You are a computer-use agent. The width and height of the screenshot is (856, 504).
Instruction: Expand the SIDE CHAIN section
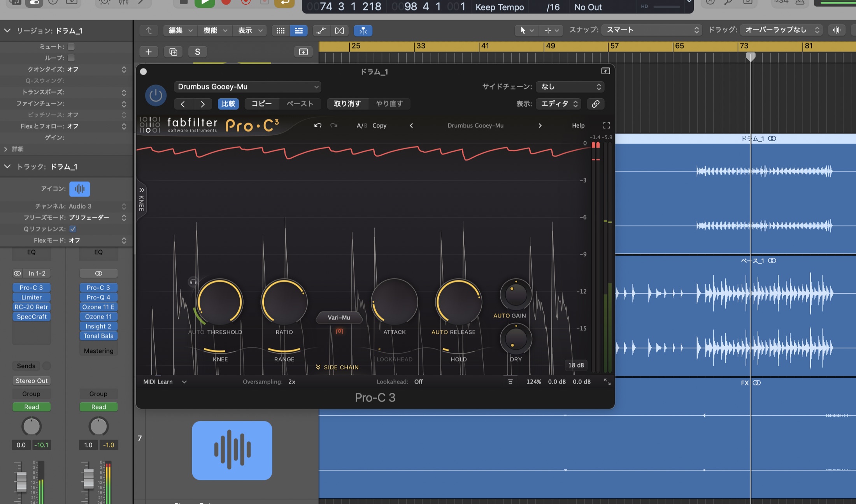coord(337,367)
